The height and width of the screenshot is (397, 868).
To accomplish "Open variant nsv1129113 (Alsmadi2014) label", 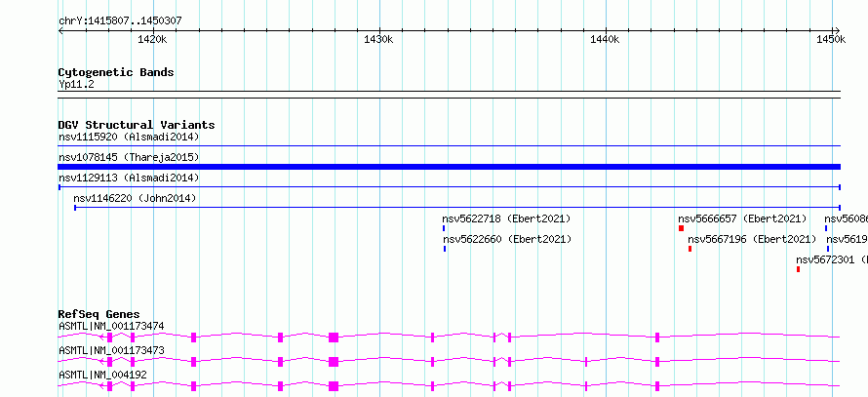I will [129, 178].
